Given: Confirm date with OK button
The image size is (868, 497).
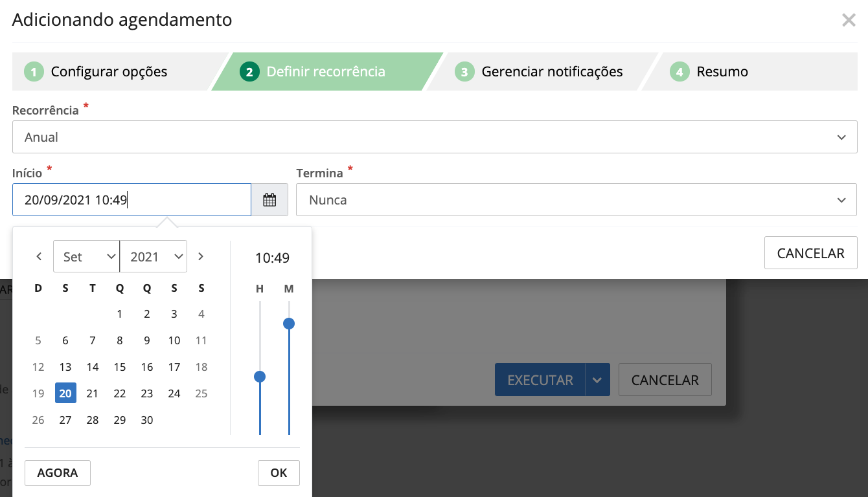Looking at the screenshot, I should [279, 473].
